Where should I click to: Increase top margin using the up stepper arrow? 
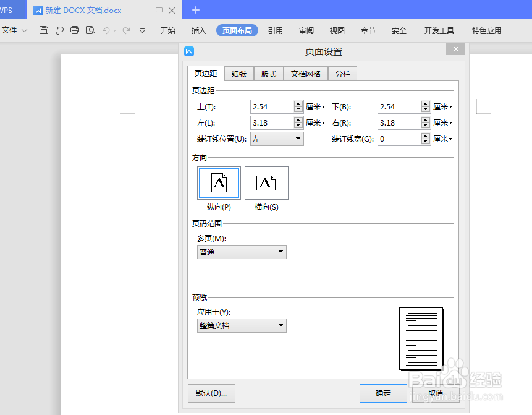pyautogui.click(x=297, y=103)
